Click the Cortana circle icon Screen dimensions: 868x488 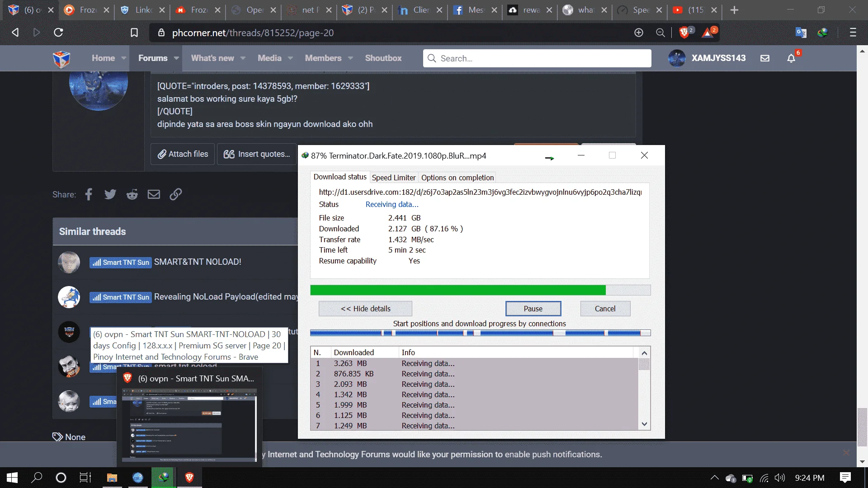click(61, 478)
